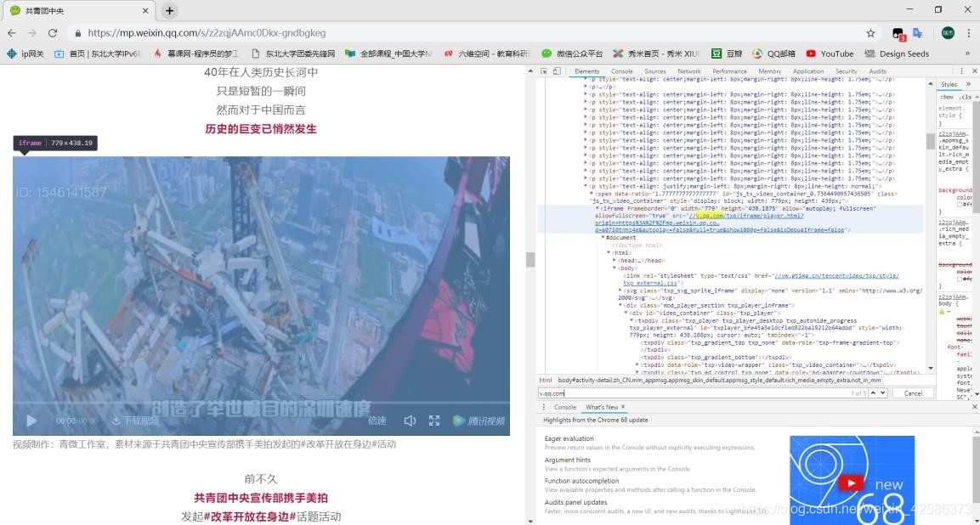This screenshot has width=980, height=525.
Task: Play the Chrome 68 new features video thumbnail
Action: [x=852, y=479]
